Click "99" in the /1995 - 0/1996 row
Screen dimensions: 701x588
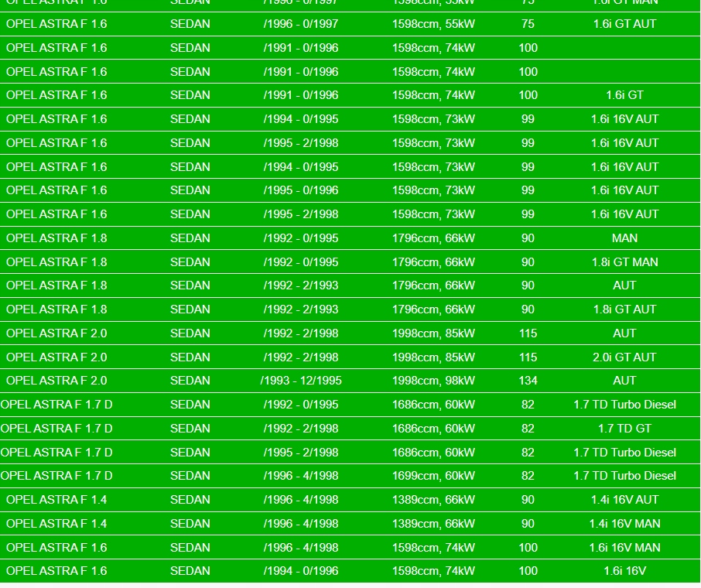point(528,190)
